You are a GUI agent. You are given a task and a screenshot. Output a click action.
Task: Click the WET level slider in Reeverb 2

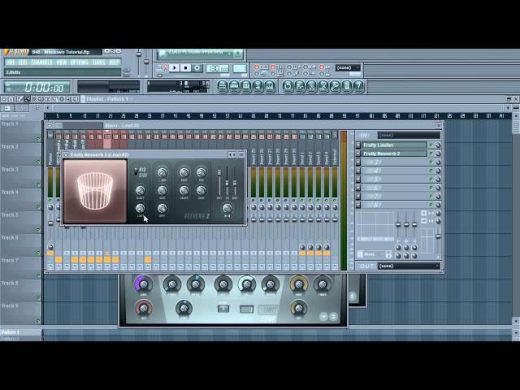click(235, 184)
